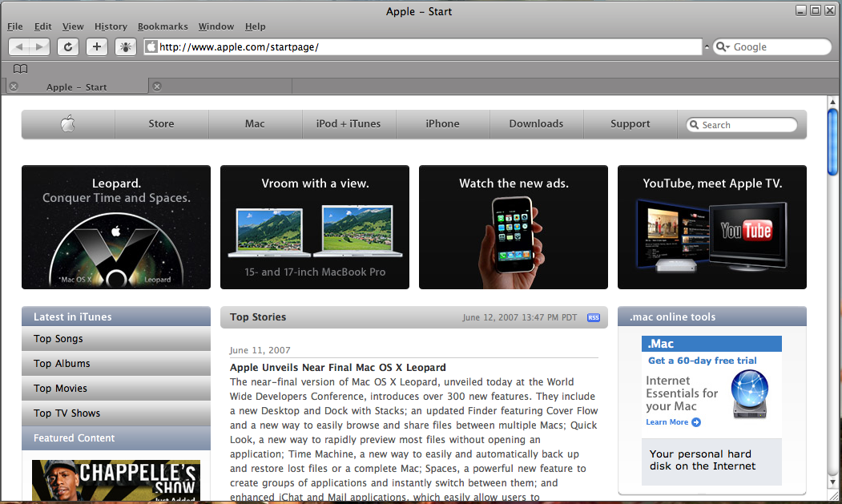Select Top Movies in Latest in iTunes
842x504 pixels.
pyautogui.click(x=116, y=389)
